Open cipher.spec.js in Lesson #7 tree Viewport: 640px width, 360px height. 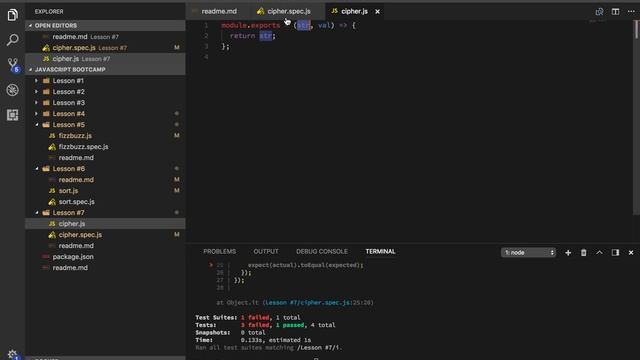pos(105,235)
